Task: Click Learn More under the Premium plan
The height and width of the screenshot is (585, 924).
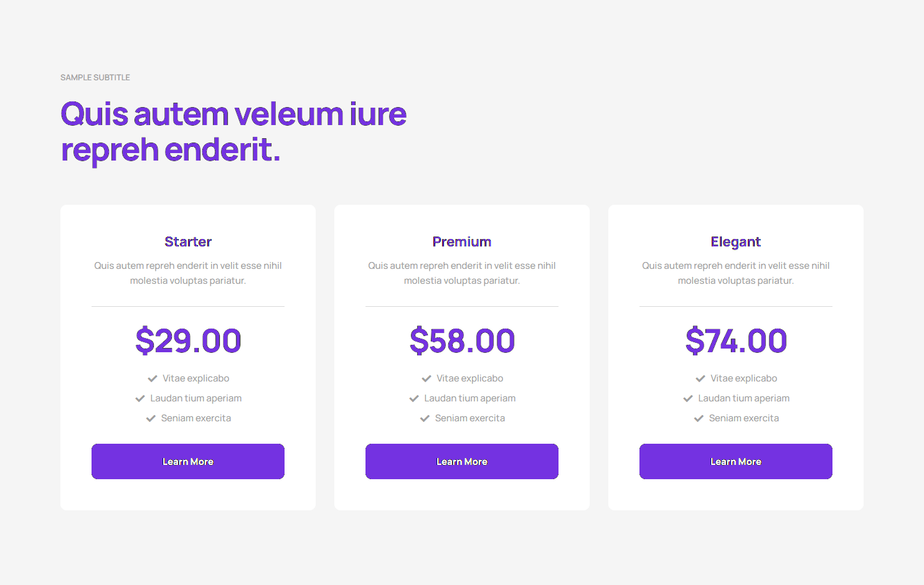Action: (461, 461)
